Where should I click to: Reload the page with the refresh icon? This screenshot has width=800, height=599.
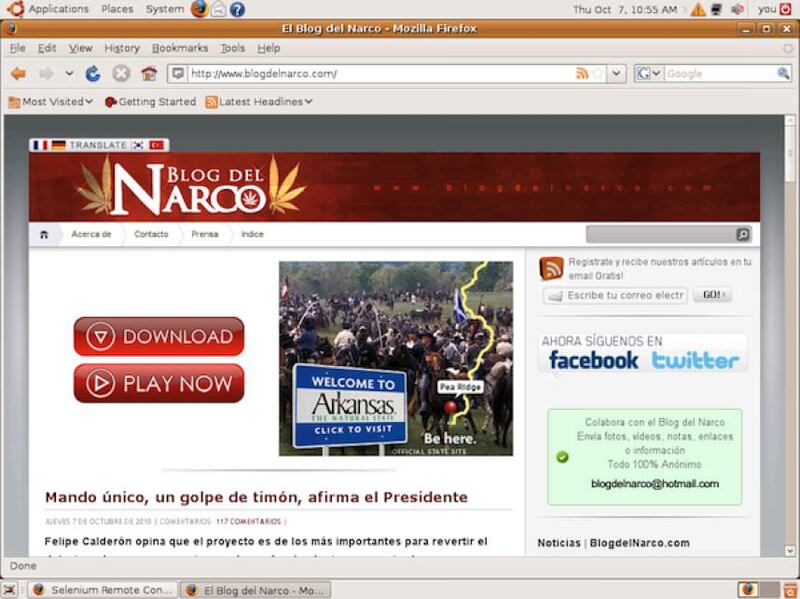pyautogui.click(x=93, y=74)
